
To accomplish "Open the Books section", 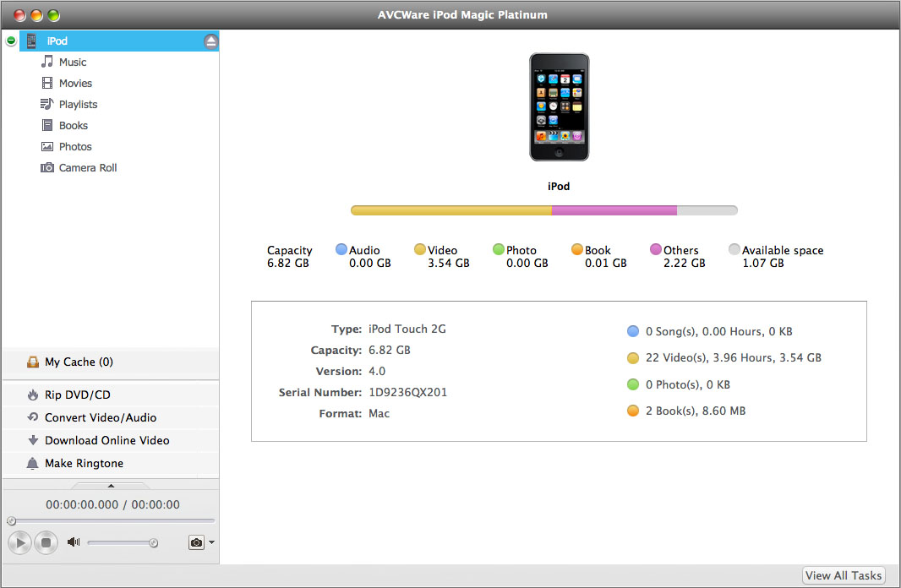I will coord(73,125).
